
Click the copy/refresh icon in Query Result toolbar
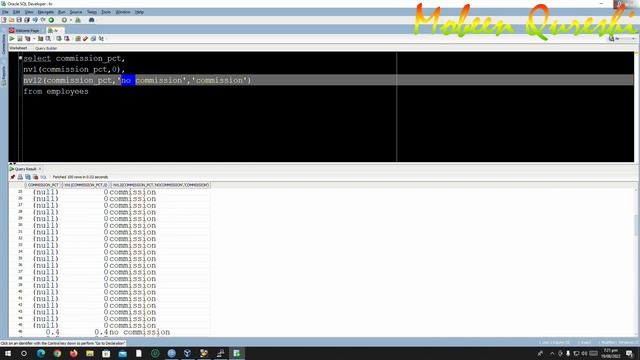click(28, 177)
